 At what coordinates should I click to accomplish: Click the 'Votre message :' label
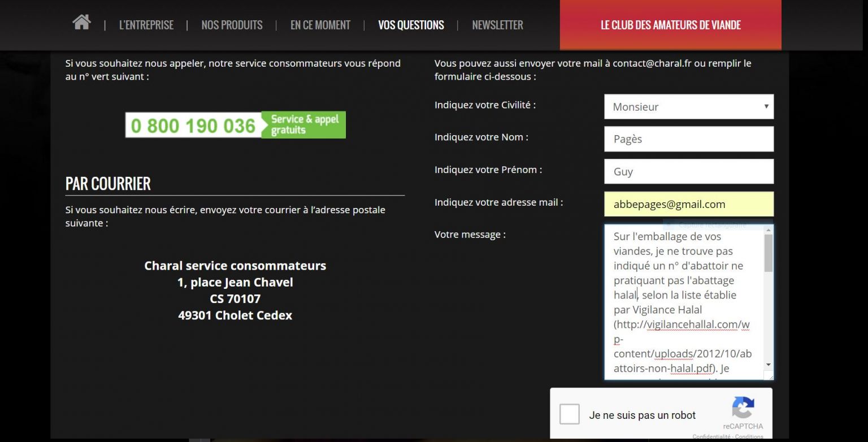click(470, 235)
